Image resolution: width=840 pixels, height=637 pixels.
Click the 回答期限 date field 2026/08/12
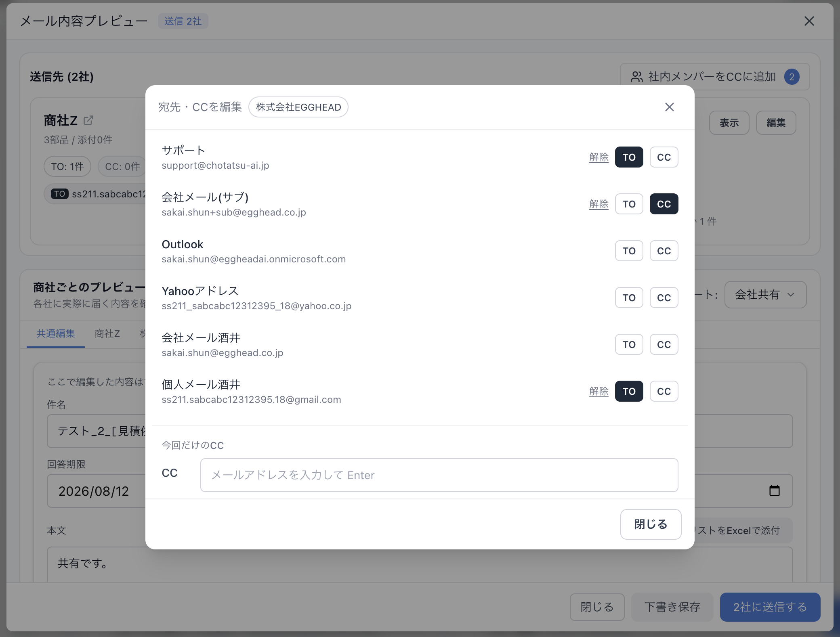pyautogui.click(x=96, y=491)
